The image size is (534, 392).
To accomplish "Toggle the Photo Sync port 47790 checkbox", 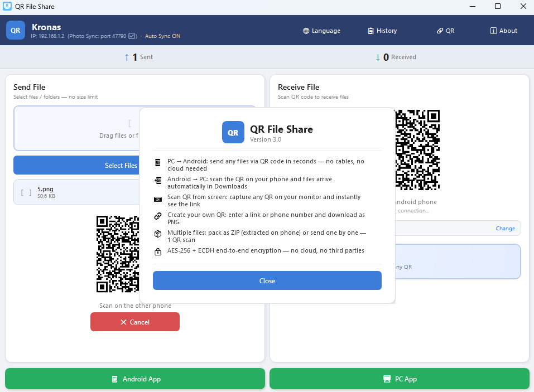I will 131,35.
